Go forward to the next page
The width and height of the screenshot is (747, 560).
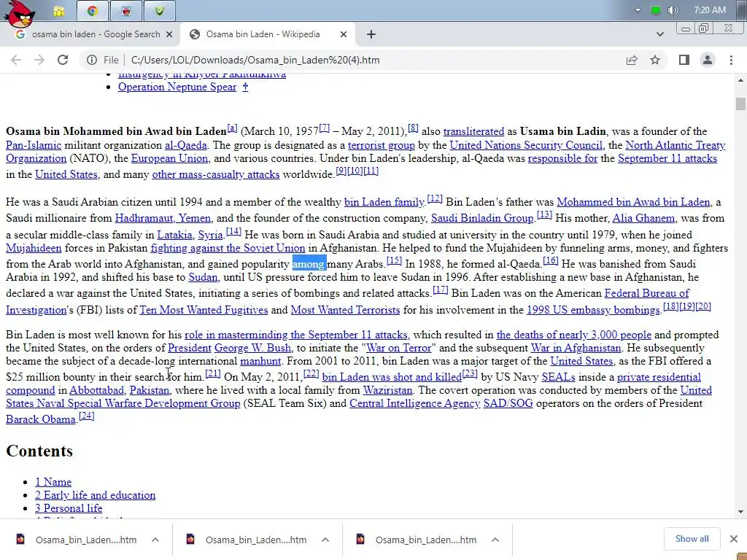point(39,60)
